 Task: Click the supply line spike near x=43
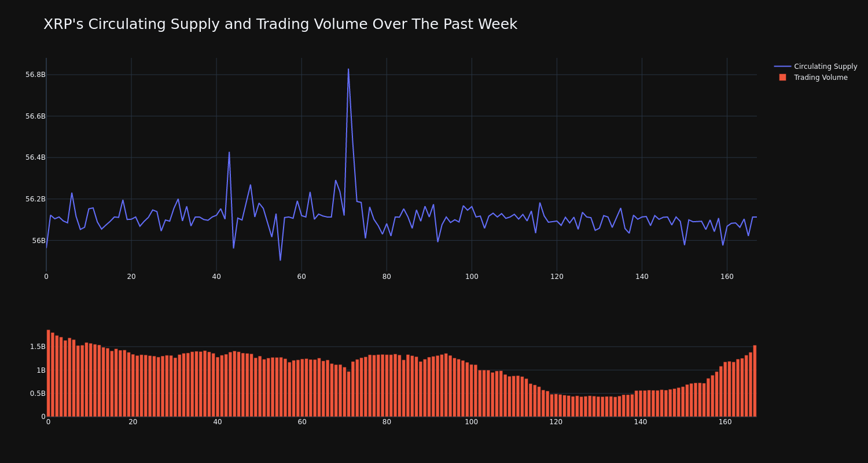229,153
